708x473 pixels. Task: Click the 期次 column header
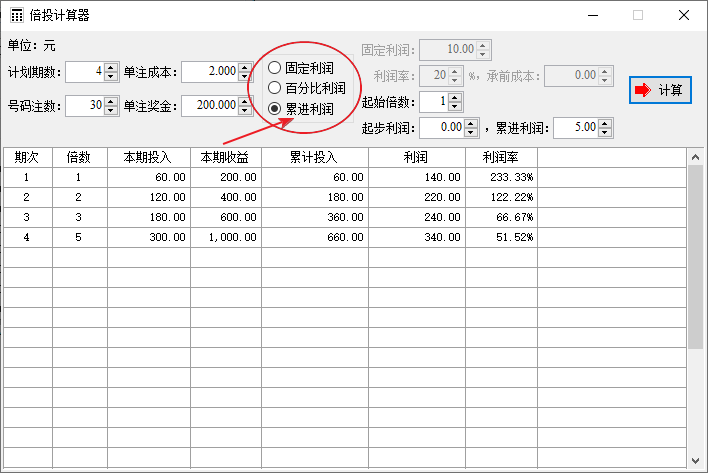[27, 157]
